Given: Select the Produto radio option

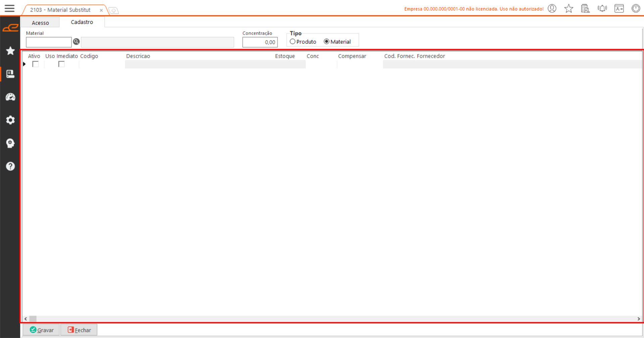Looking at the screenshot, I should 293,42.
